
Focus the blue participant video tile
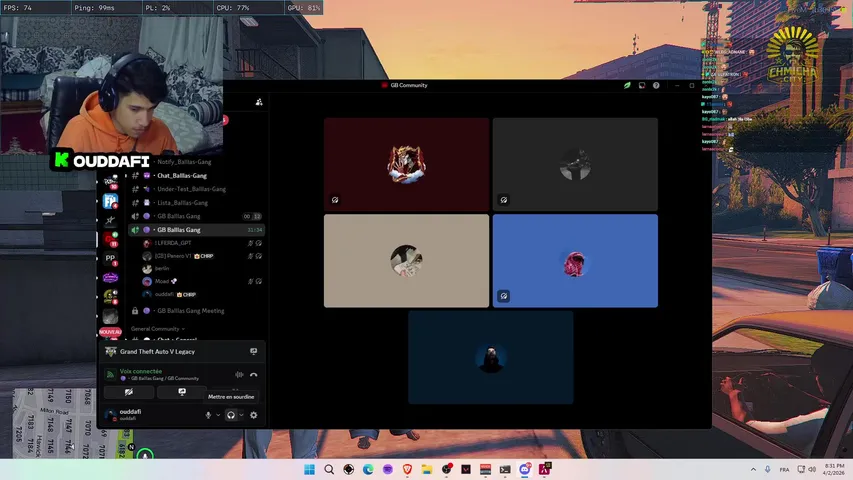(x=575, y=261)
